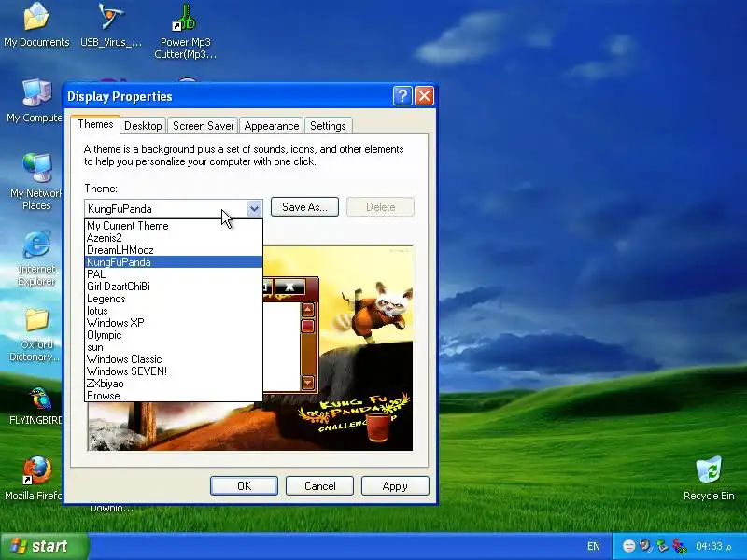Screen dimensions: 747x560
Task: Select the Olympic theme
Action: (x=174, y=335)
